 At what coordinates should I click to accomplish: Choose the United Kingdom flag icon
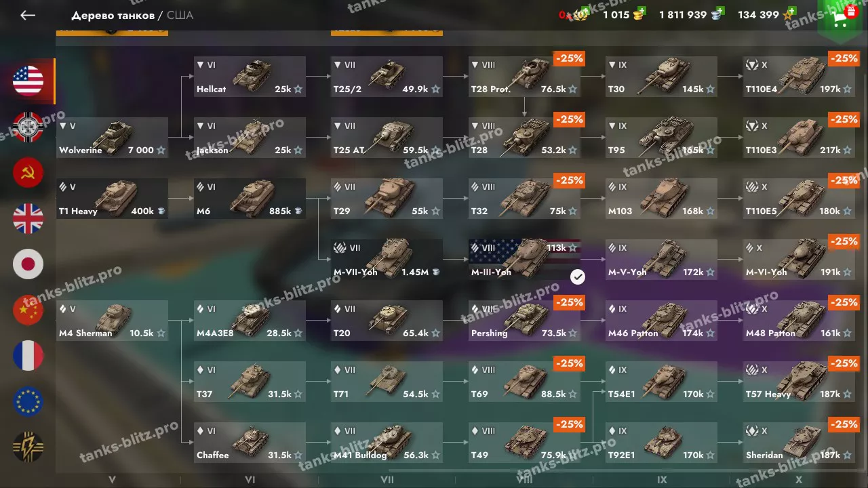point(28,218)
